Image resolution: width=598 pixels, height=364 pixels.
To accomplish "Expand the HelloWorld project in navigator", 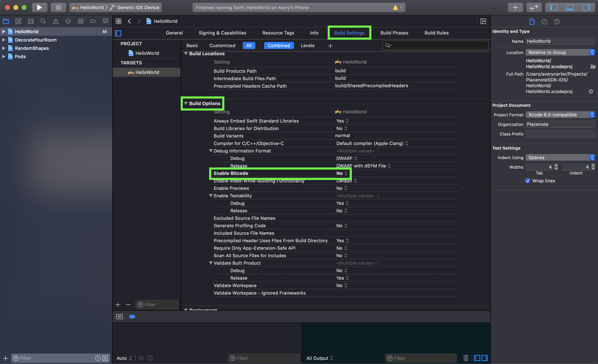I will coord(4,32).
